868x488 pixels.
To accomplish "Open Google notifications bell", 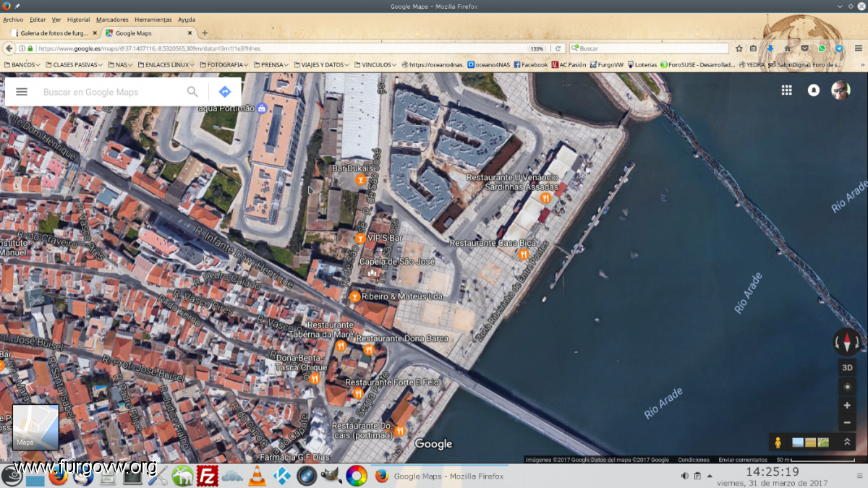I will (814, 90).
